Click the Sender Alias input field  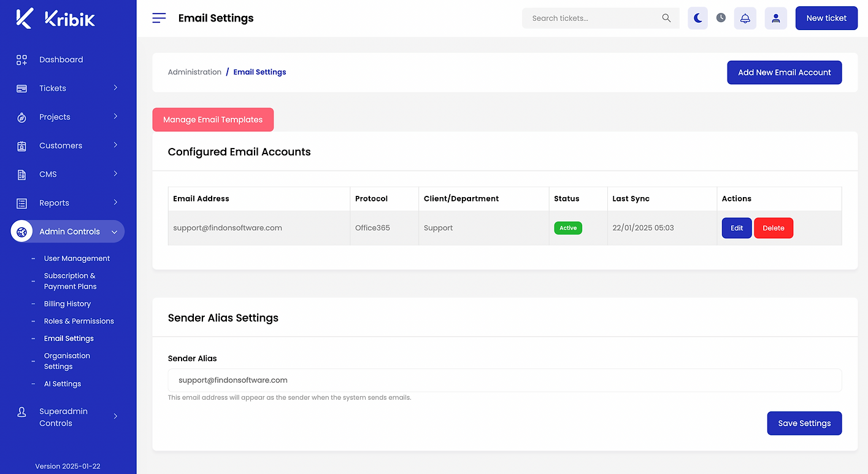tap(505, 380)
